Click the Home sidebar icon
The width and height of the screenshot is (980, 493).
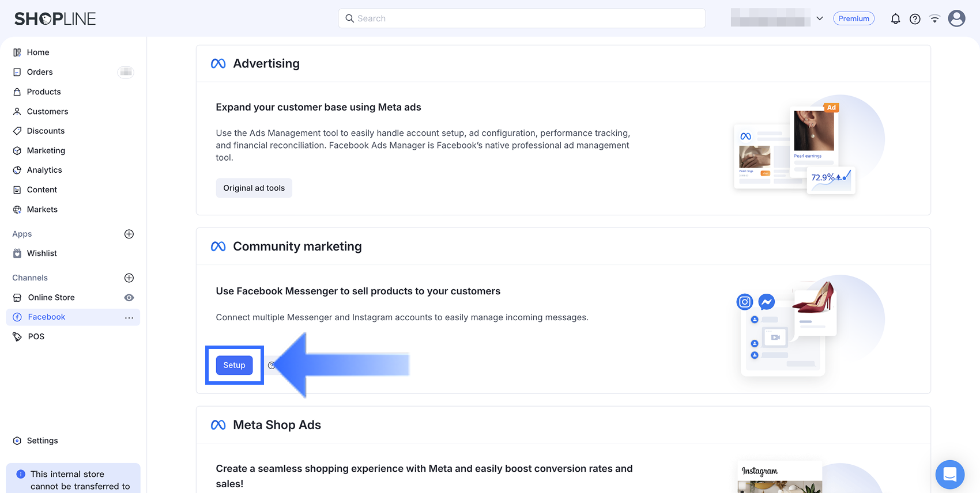coord(17,52)
